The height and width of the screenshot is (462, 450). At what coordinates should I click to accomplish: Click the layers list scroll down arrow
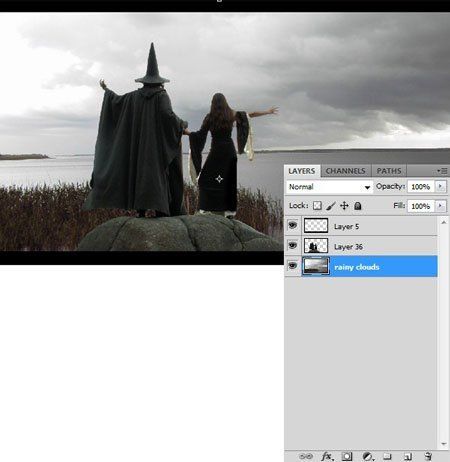(x=444, y=444)
